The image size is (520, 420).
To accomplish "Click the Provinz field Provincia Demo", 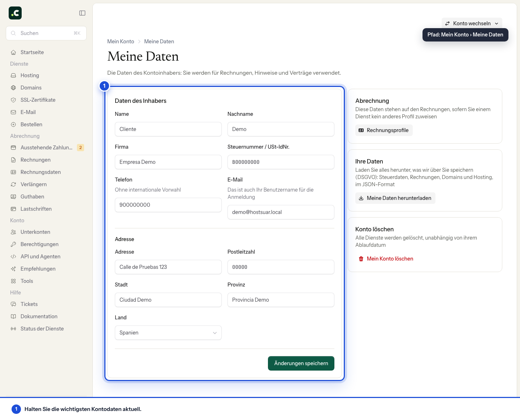I will point(281,300).
